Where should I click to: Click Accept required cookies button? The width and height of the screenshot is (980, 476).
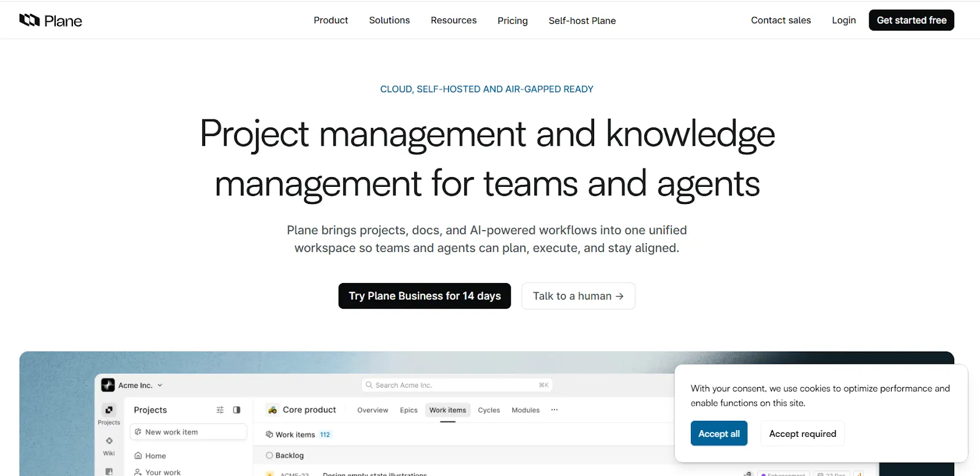[802, 433]
